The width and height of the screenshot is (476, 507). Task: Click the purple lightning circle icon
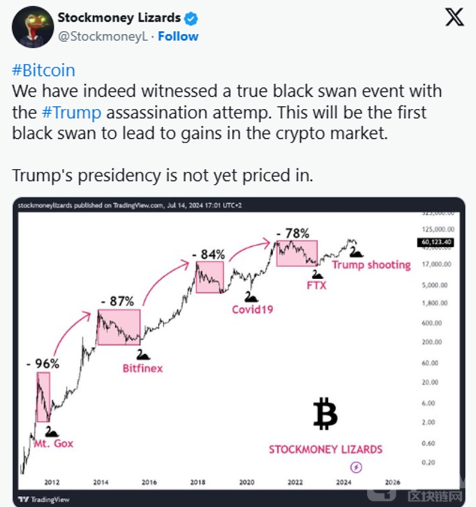[356, 467]
